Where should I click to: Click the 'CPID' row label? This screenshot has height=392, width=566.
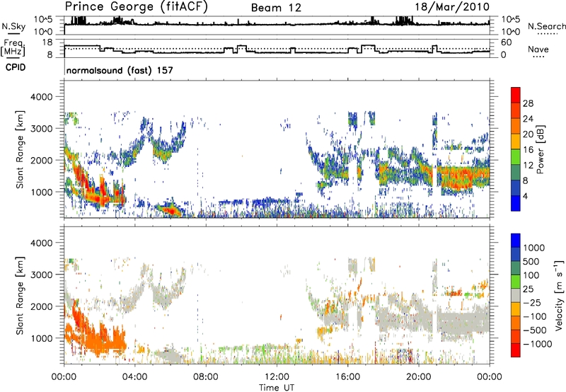point(16,67)
